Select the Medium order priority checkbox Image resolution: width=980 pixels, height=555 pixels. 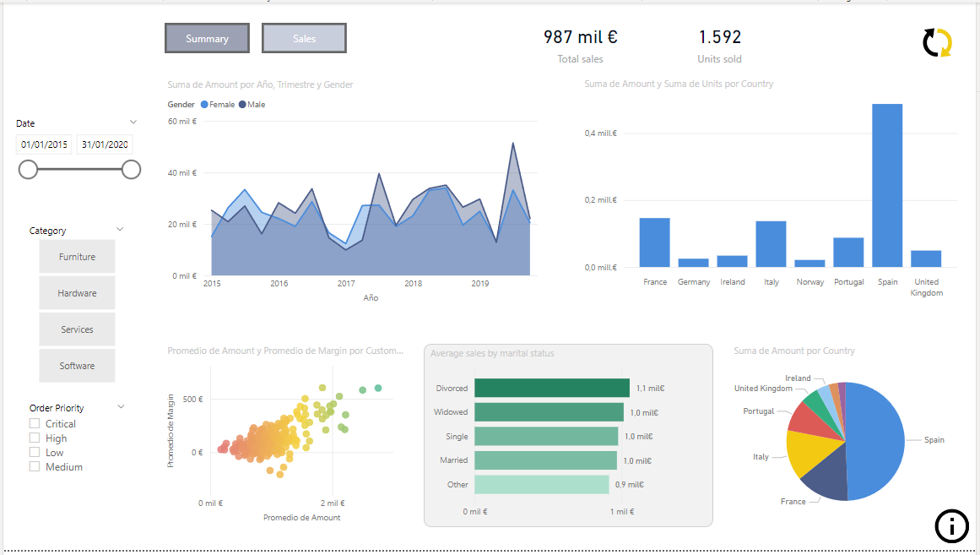click(35, 467)
